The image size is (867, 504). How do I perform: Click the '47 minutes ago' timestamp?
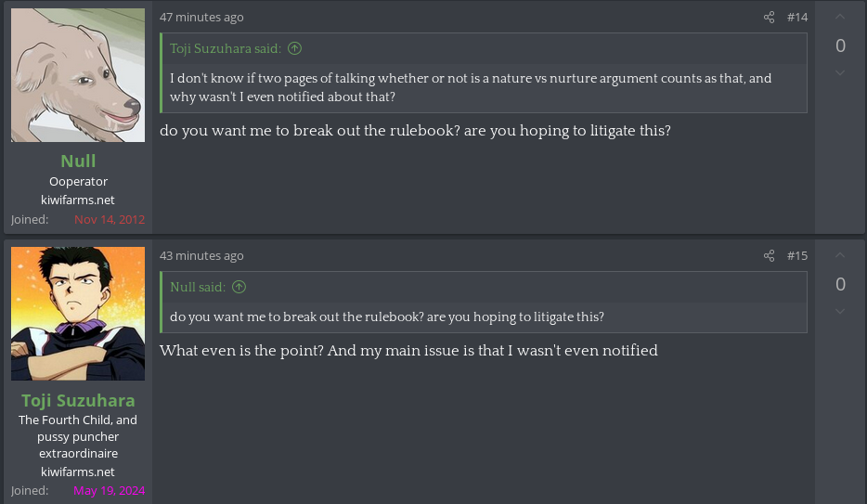pos(201,18)
